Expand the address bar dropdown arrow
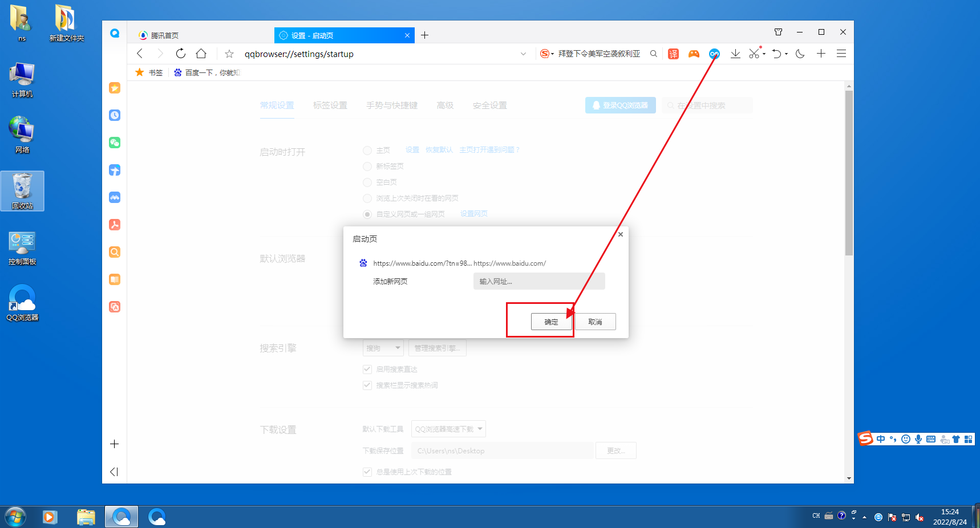 [x=523, y=54]
